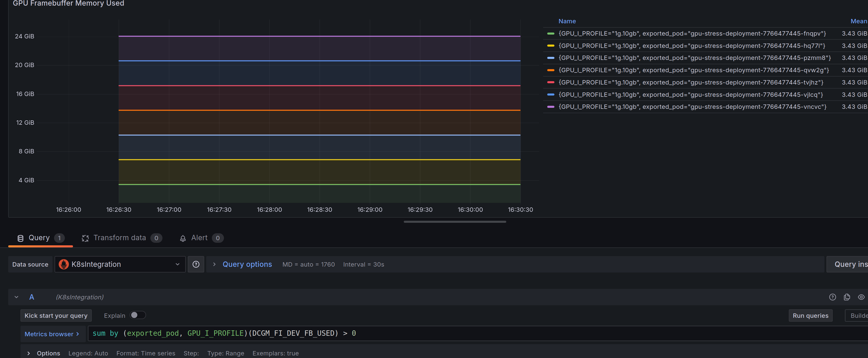The image size is (868, 358).
Task: Click the Alert tab bell icon
Action: (x=183, y=238)
